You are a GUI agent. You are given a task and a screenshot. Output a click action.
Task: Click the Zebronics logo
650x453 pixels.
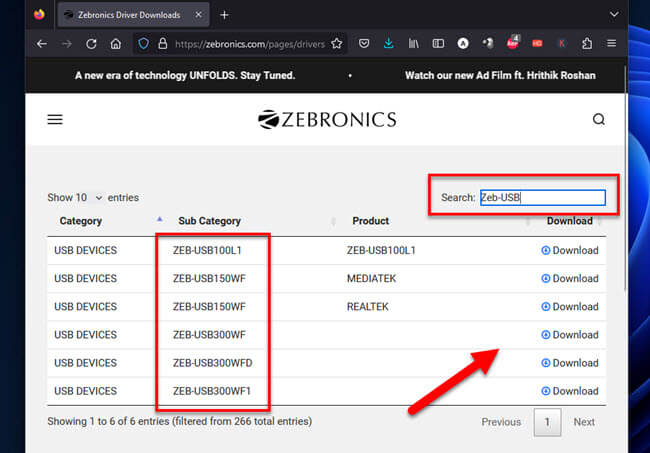click(x=327, y=119)
